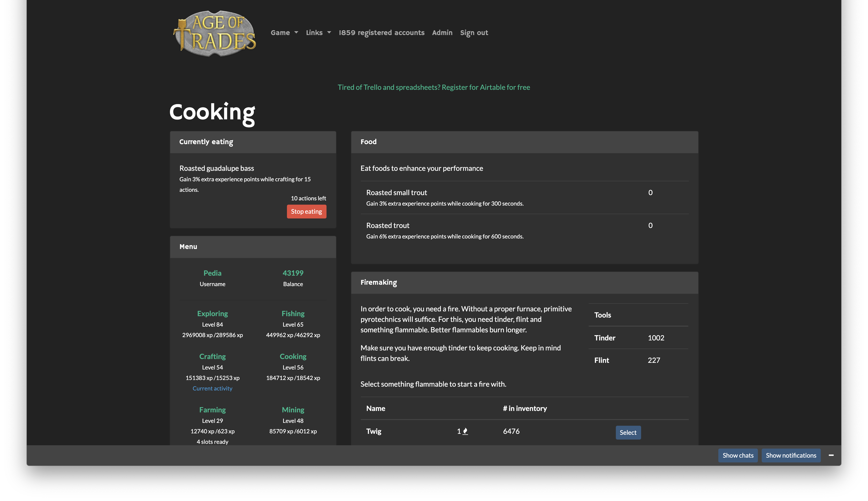868x501 pixels.
Task: Go to Exploring skill page
Action: coord(212,314)
